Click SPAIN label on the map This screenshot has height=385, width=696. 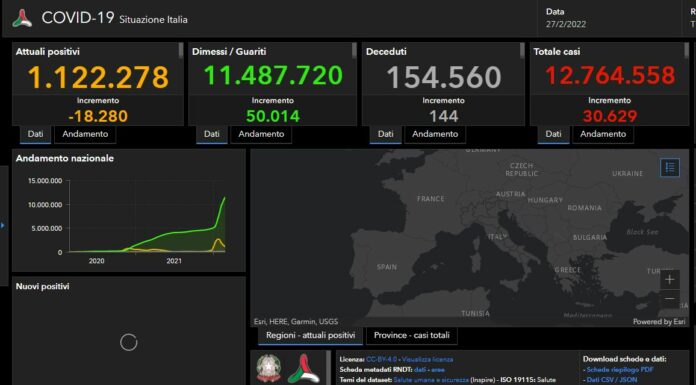[x=387, y=267]
